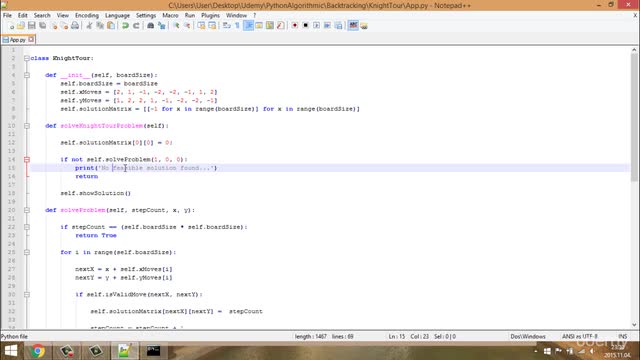Open the Plugins menu
This screenshot has height=360, width=640.
210,15
